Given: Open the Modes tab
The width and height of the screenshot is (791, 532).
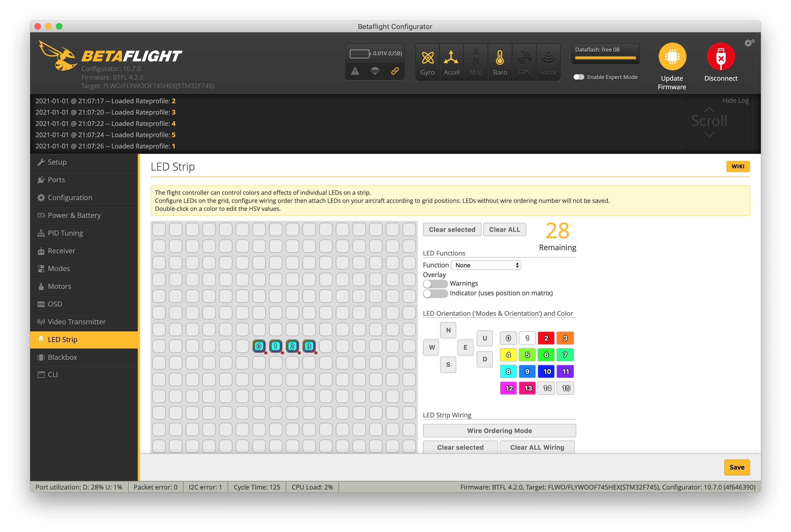Looking at the screenshot, I should pos(84,269).
